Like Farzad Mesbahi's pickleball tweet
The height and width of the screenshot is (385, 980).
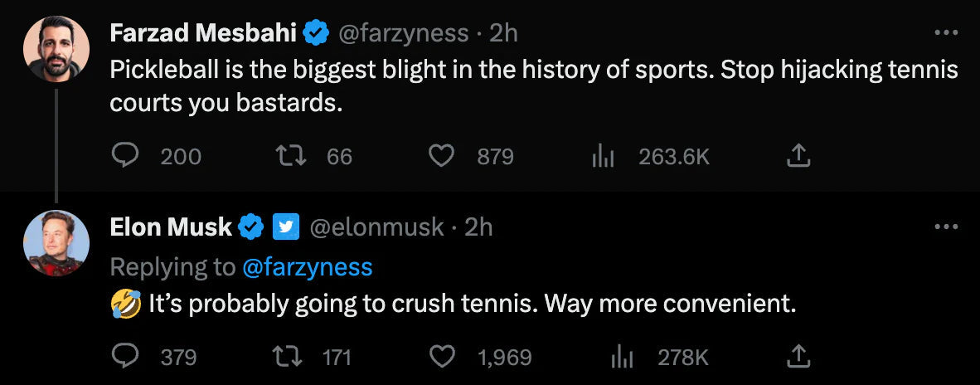coord(441,156)
